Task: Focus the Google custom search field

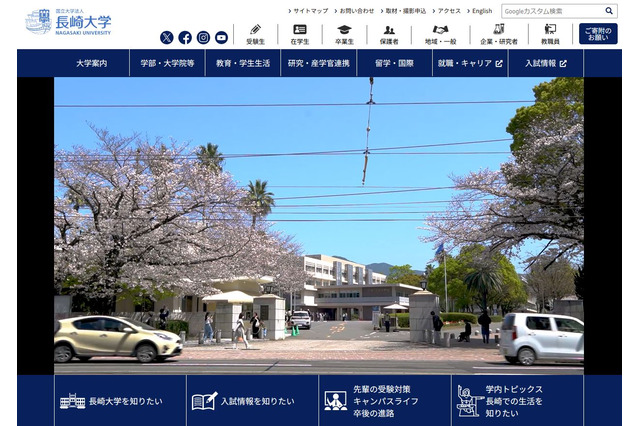Action: [x=551, y=11]
